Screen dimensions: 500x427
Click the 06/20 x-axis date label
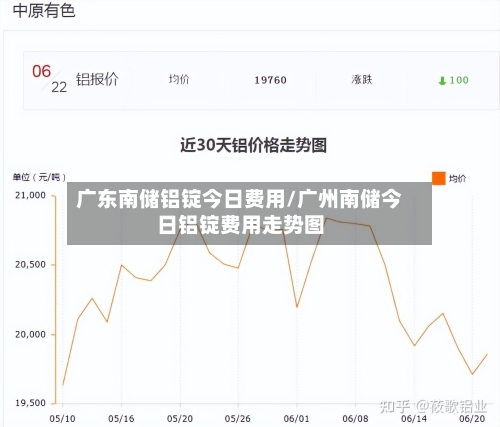pyautogui.click(x=472, y=418)
